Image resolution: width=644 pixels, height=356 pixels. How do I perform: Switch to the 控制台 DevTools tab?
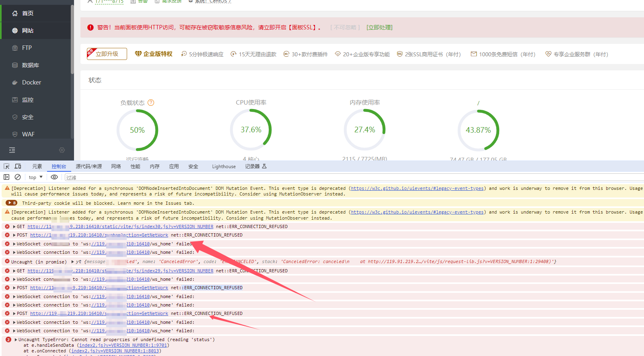(59, 166)
